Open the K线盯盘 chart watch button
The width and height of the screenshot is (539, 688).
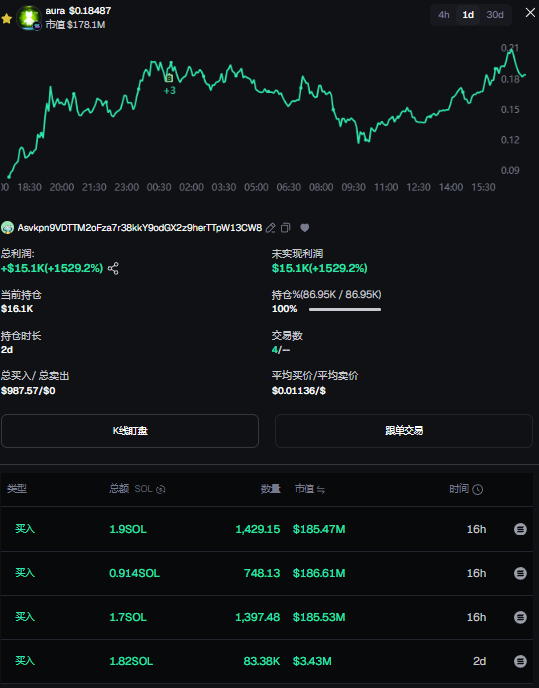coord(130,431)
